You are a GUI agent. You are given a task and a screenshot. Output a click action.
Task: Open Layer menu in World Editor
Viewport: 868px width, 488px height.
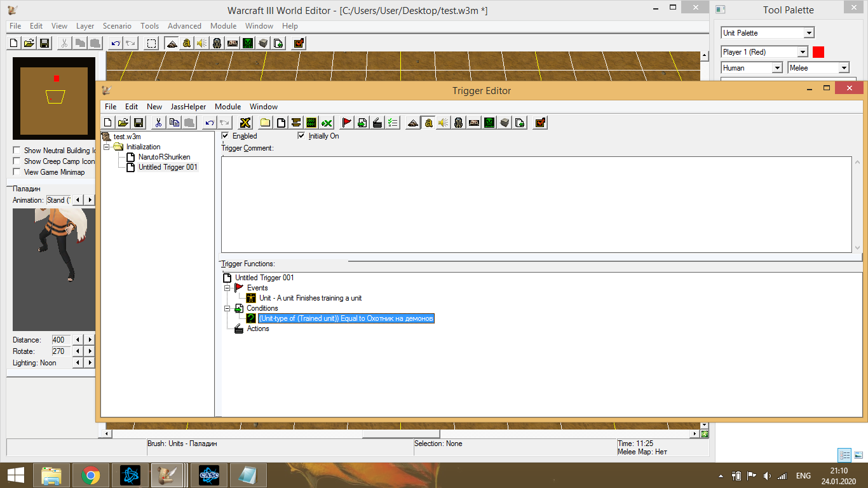85,26
